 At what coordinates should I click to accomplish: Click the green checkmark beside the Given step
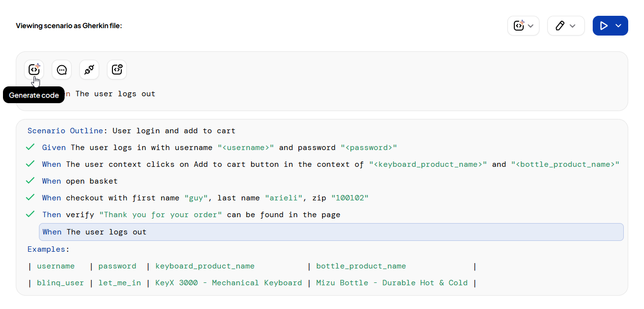tap(31, 147)
